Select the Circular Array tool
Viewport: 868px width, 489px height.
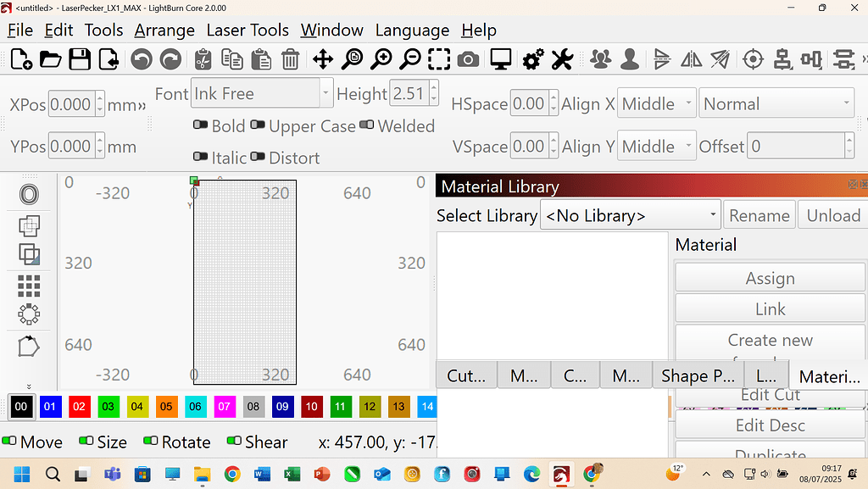[x=29, y=314]
